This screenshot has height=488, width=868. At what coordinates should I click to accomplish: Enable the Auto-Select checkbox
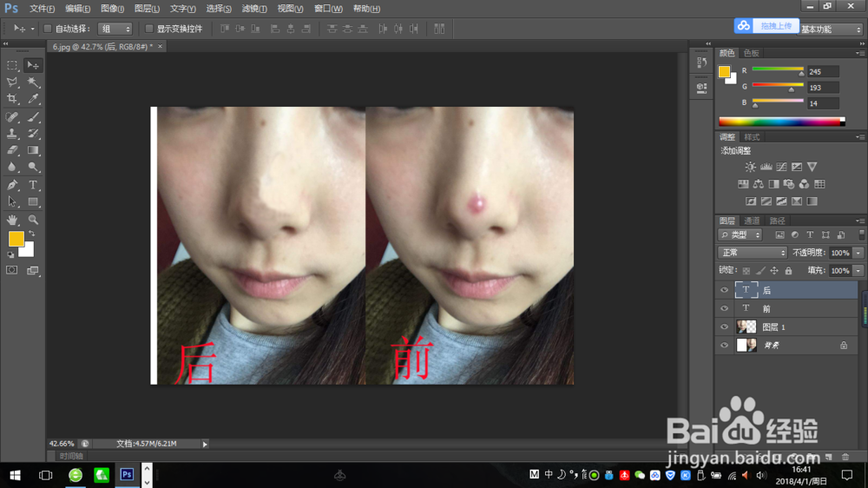pyautogui.click(x=48, y=29)
